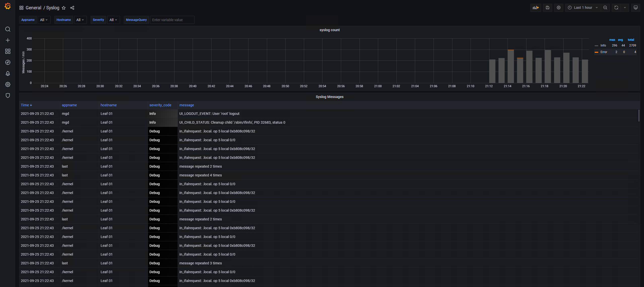644x287 pixels.
Task: Click the MessageQuery variable input field
Action: [x=172, y=20]
